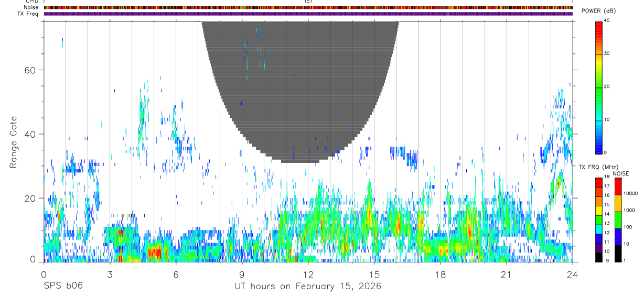Click the 12 label on the TX FRQ scale
Screen dimensions: 644x297
click(x=606, y=233)
